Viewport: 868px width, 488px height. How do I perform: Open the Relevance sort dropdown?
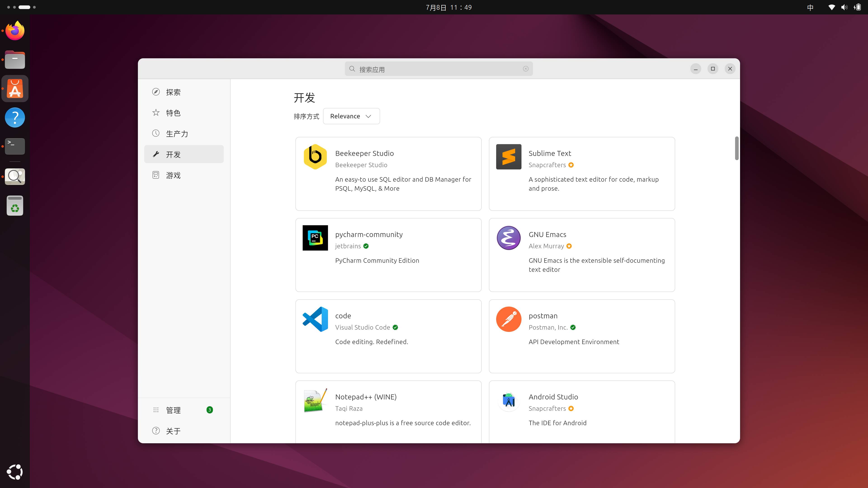click(x=351, y=116)
